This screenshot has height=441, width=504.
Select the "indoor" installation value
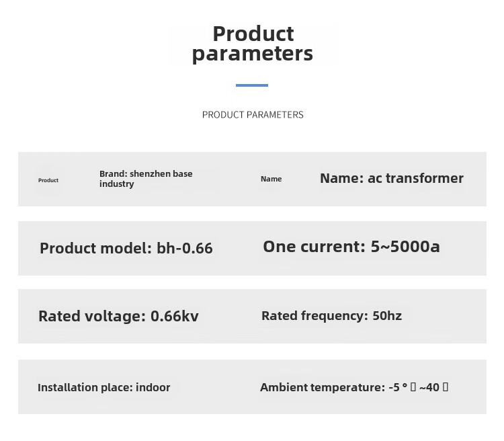pyautogui.click(x=153, y=387)
